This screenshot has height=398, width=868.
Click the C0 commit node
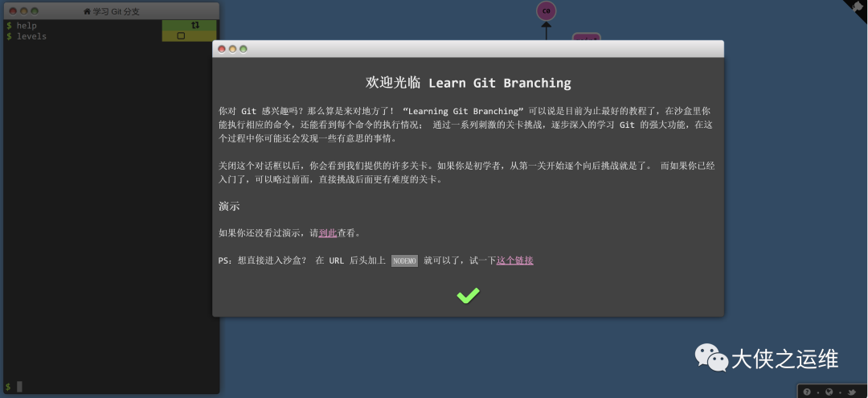(546, 10)
